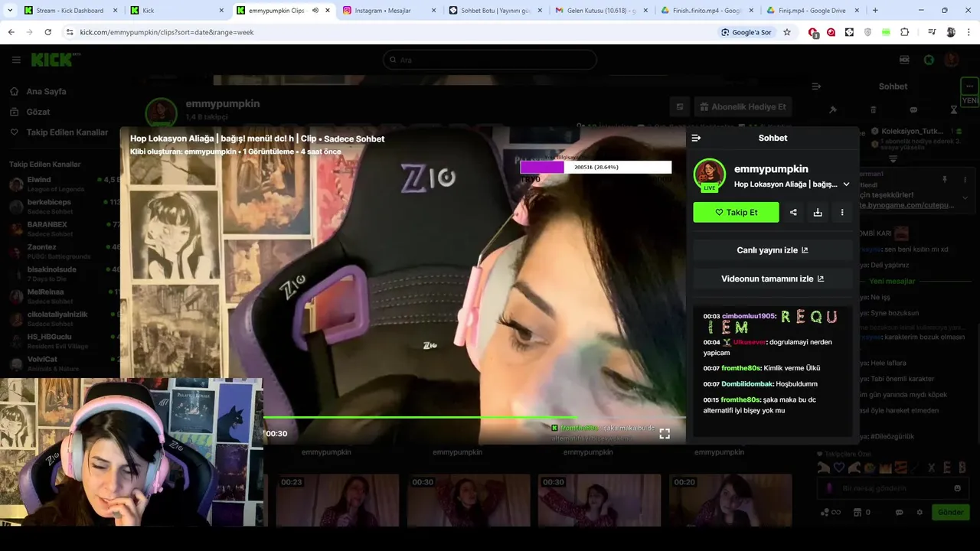The image size is (980, 551).
Task: Open Chrome extensions puzzle icon
Action: (x=904, y=32)
